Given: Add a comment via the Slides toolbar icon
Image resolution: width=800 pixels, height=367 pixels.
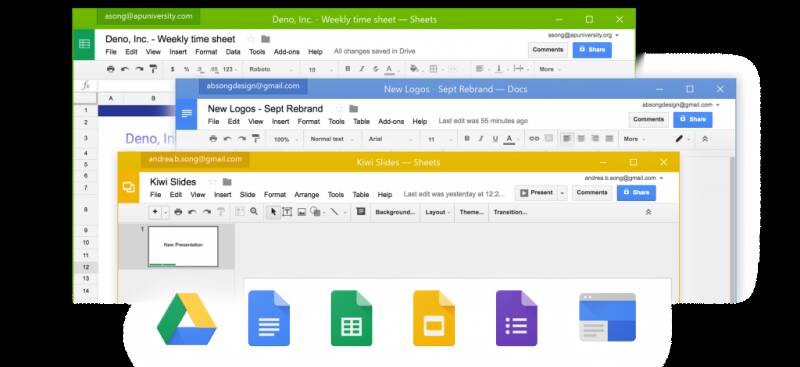Looking at the screenshot, I should [361, 211].
